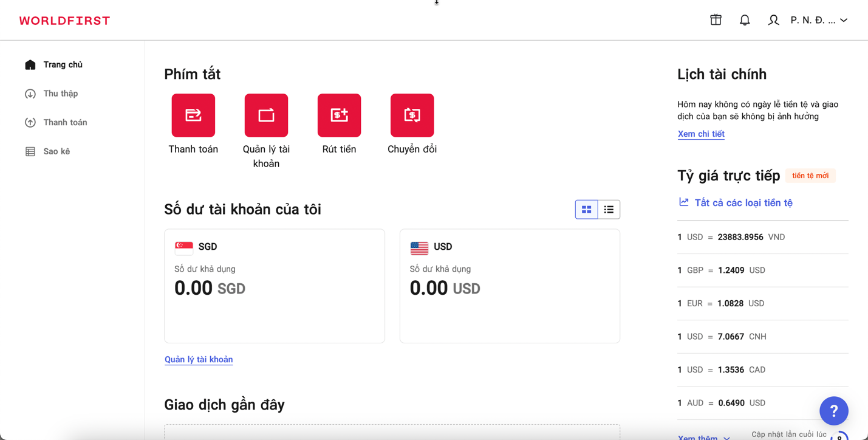Expand Xem thêm exchange rates

tap(703, 437)
